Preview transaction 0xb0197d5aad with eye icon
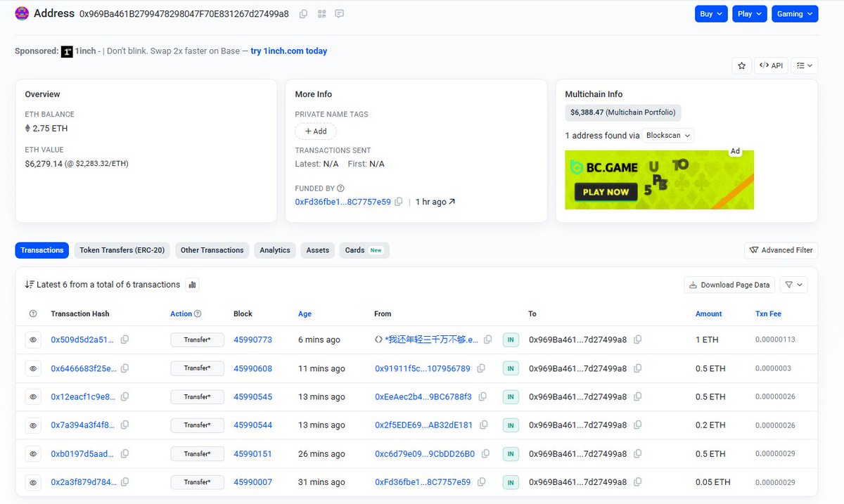The image size is (844, 504). [x=33, y=454]
